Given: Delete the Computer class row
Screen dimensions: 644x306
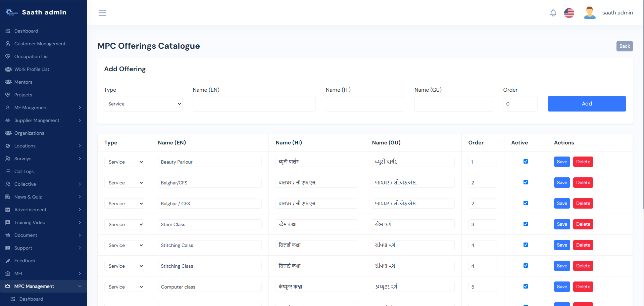Looking at the screenshot, I should [x=583, y=287].
